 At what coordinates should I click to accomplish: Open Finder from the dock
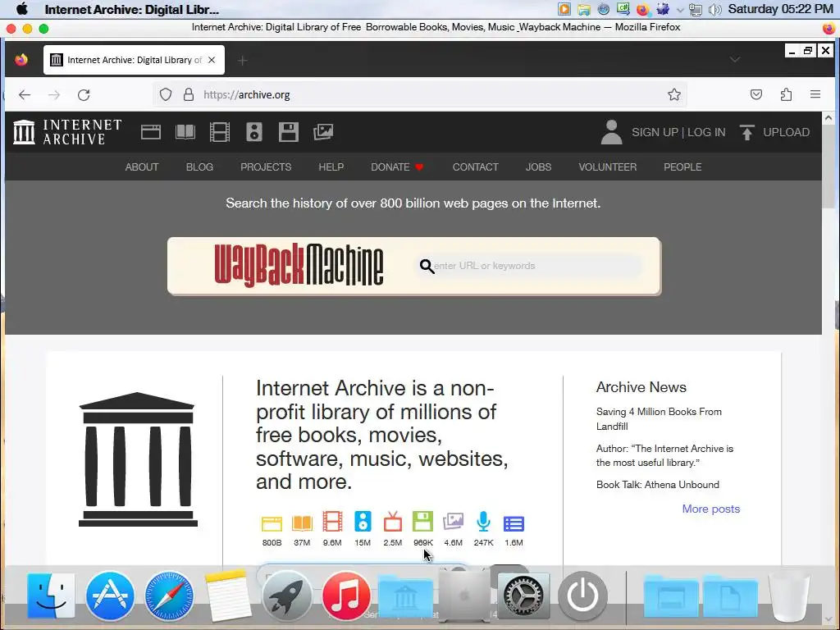pyautogui.click(x=51, y=596)
